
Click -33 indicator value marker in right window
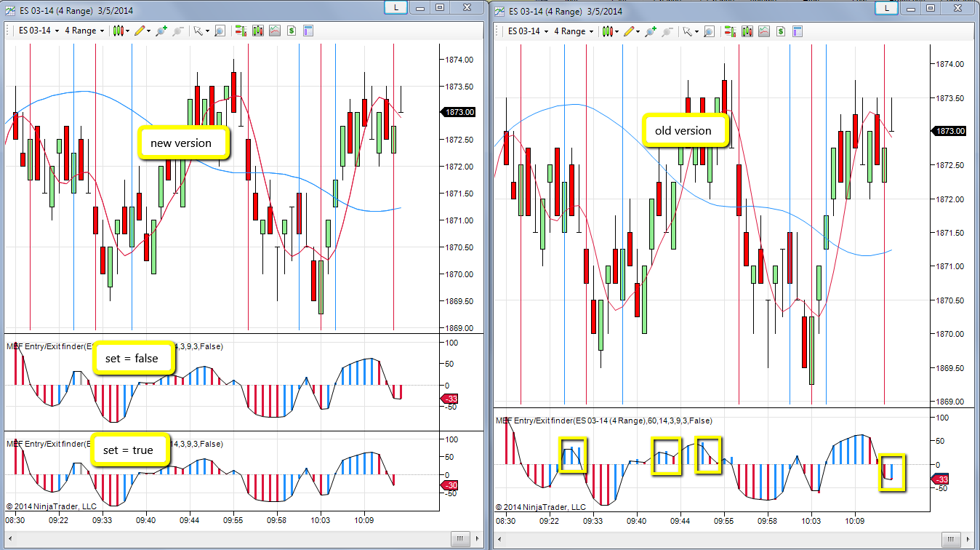[x=941, y=479]
